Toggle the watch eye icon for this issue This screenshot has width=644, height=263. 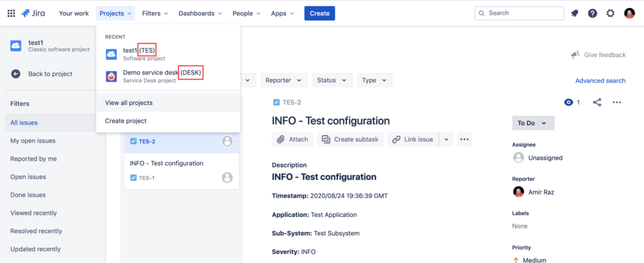point(569,103)
